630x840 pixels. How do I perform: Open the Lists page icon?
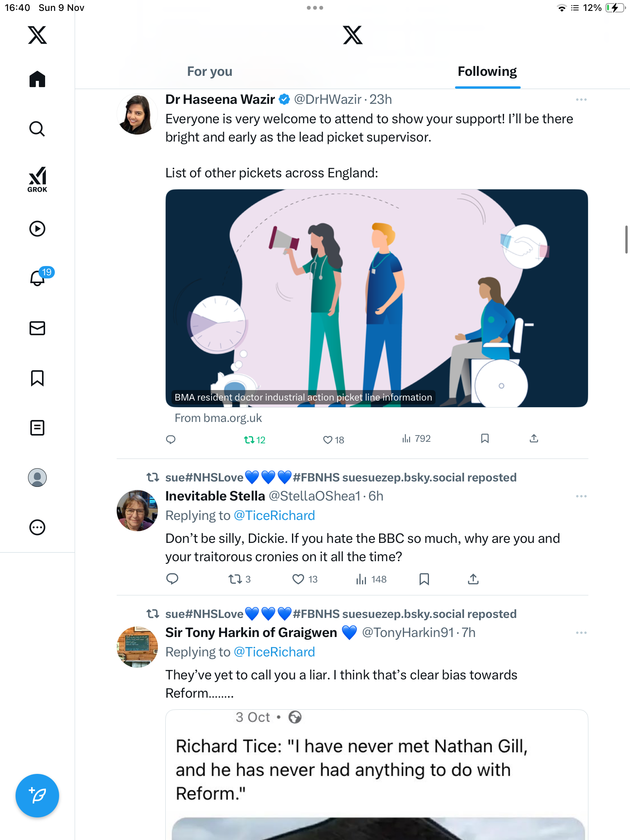click(37, 428)
